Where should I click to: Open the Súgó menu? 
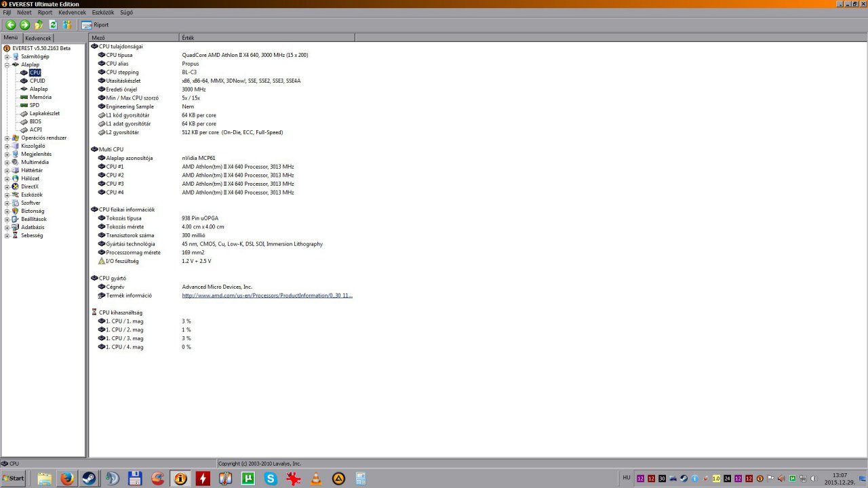(x=126, y=12)
